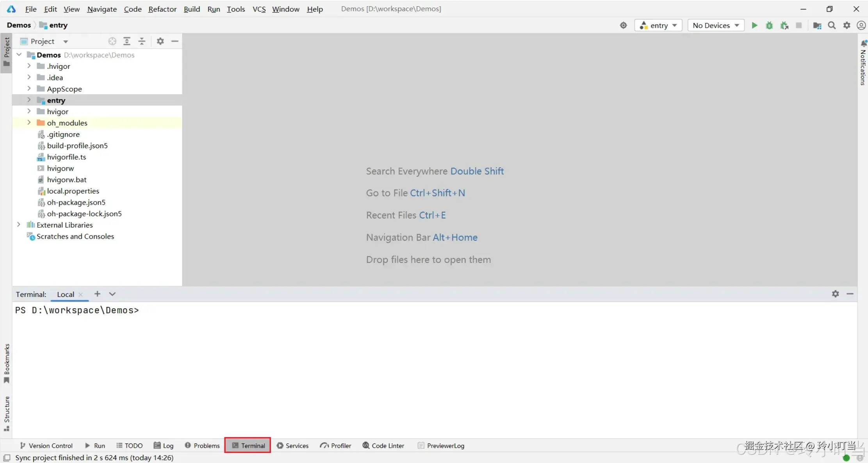868x463 pixels.
Task: Open the No Devices dropdown
Action: [x=716, y=25]
